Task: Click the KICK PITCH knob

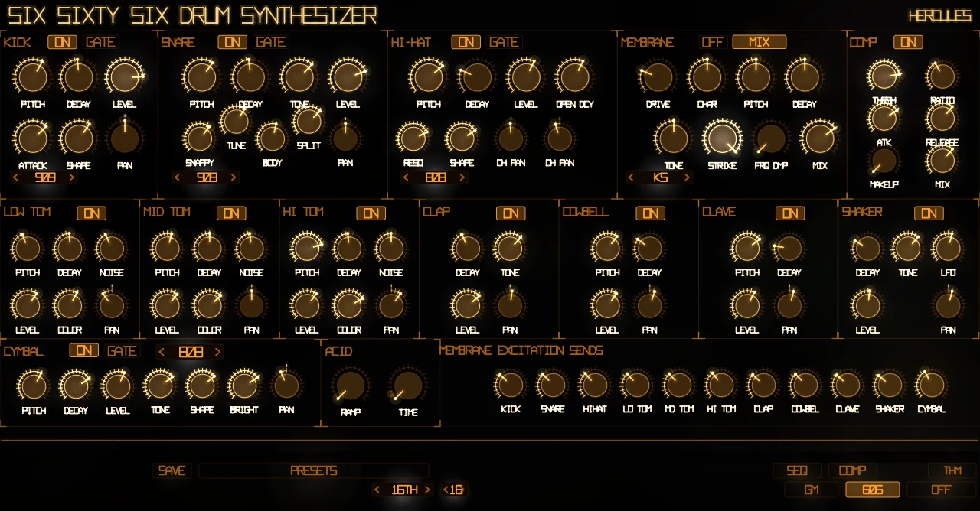Action: (32, 77)
